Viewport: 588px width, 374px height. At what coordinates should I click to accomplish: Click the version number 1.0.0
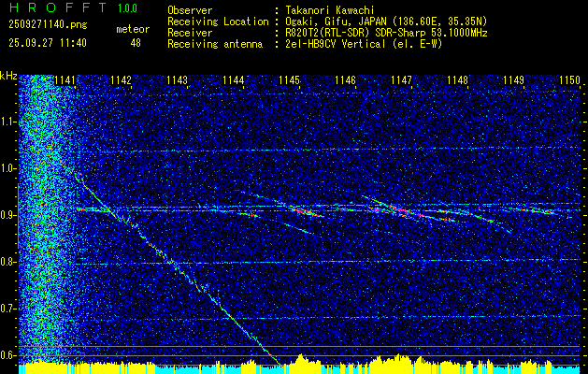[127, 8]
